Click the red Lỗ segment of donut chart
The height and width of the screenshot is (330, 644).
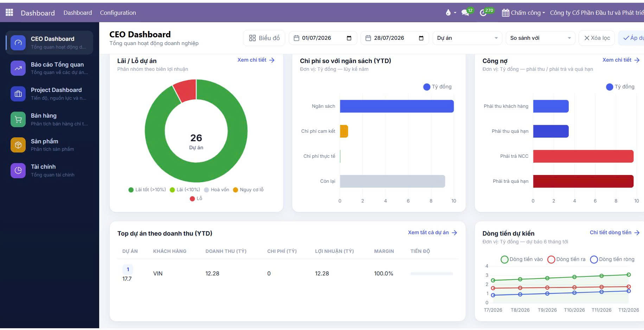click(185, 90)
